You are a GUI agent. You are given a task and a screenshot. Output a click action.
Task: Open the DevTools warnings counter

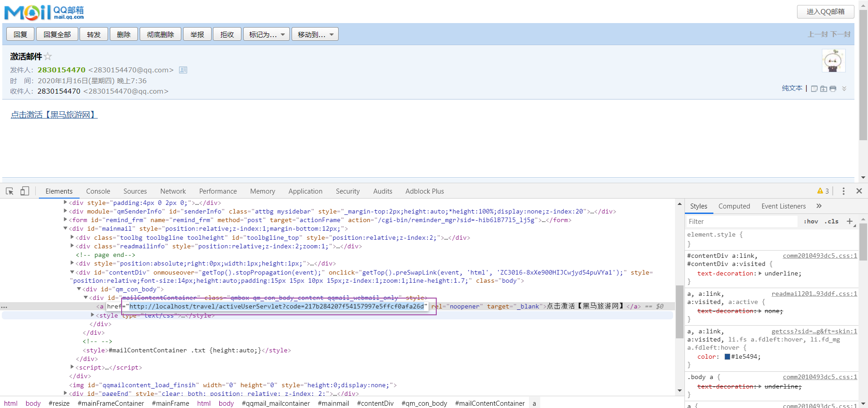[823, 191]
